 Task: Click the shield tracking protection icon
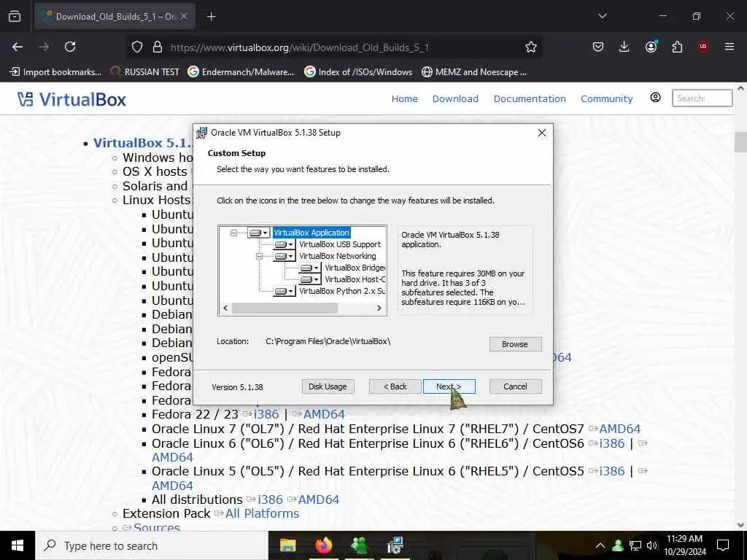point(137,47)
